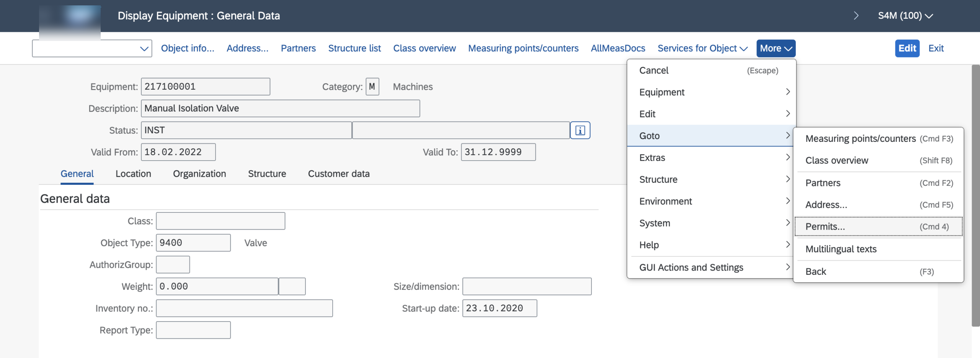Viewport: 980px width, 358px height.
Task: Expand GUI Actions and Settings submenu
Action: [712, 267]
